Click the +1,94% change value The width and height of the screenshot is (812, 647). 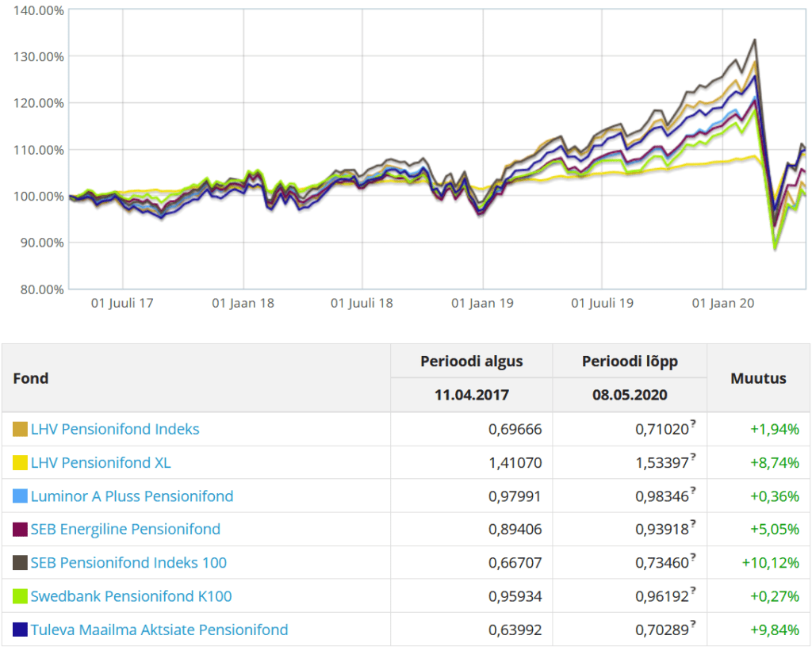(775, 429)
